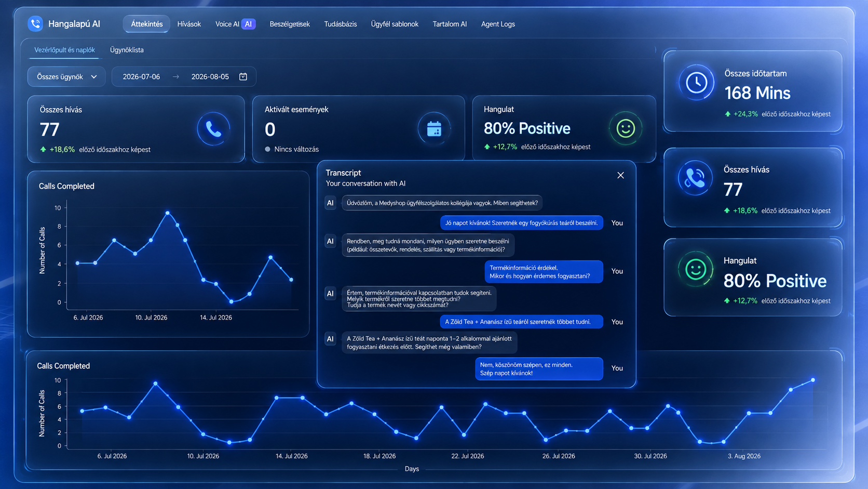This screenshot has width=868, height=489.
Task: Click the 'Nem, köszönöm szépen' message bubble
Action: click(539, 369)
